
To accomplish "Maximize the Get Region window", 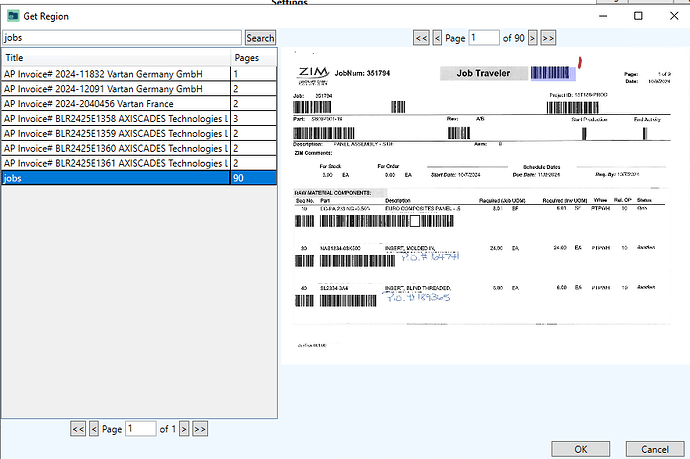I will (x=638, y=16).
